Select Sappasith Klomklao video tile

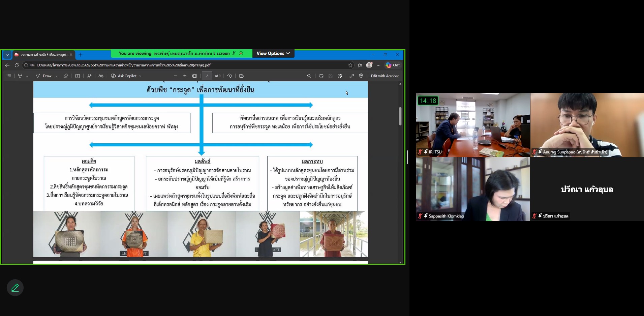[x=473, y=189]
